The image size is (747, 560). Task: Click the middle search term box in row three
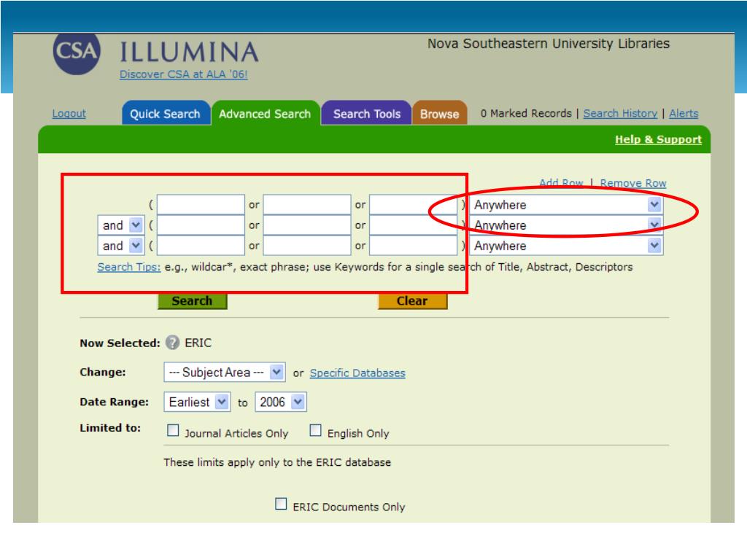(x=307, y=246)
